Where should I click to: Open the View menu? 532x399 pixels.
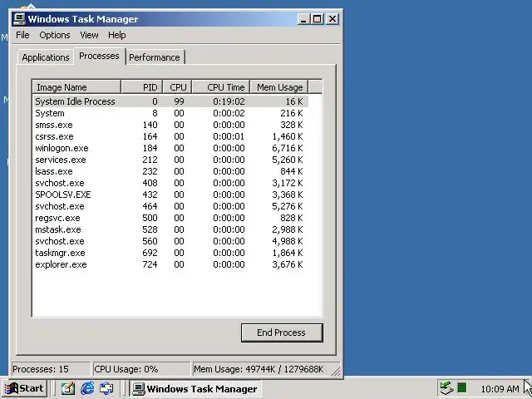point(89,35)
